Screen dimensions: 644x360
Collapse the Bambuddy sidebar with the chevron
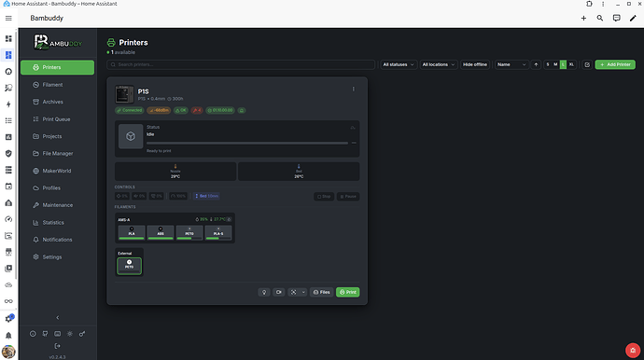(x=58, y=317)
